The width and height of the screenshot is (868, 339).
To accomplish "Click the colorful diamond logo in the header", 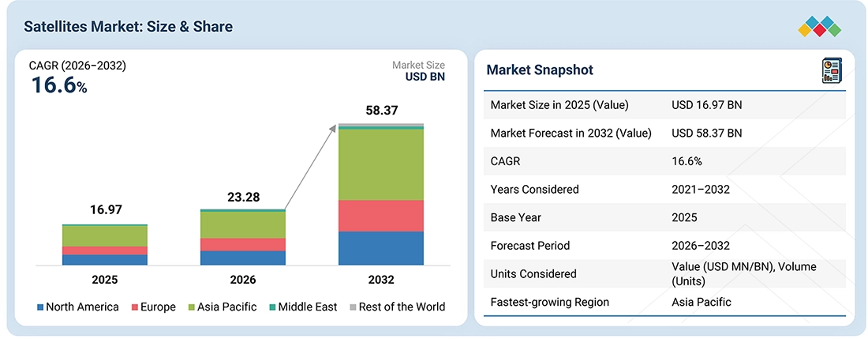I will (819, 27).
